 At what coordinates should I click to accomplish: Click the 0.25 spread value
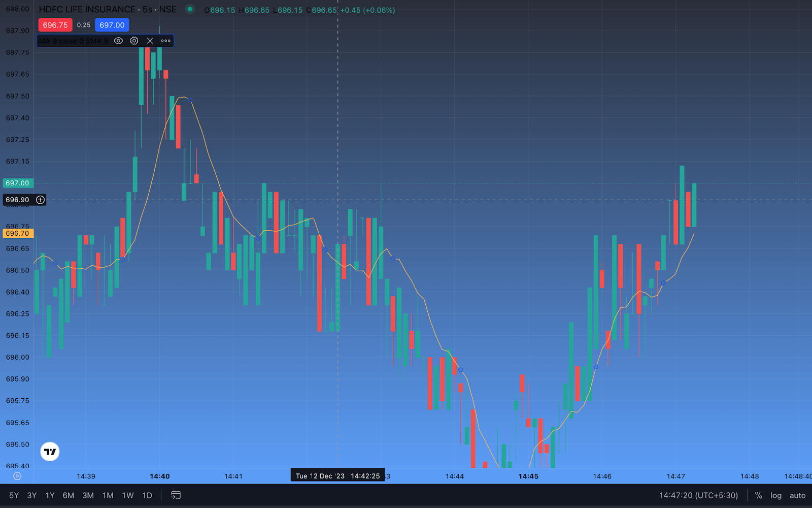pos(84,25)
